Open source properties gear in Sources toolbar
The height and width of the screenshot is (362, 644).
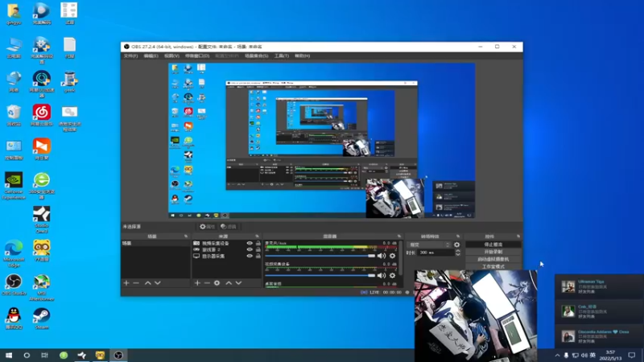coord(217,283)
